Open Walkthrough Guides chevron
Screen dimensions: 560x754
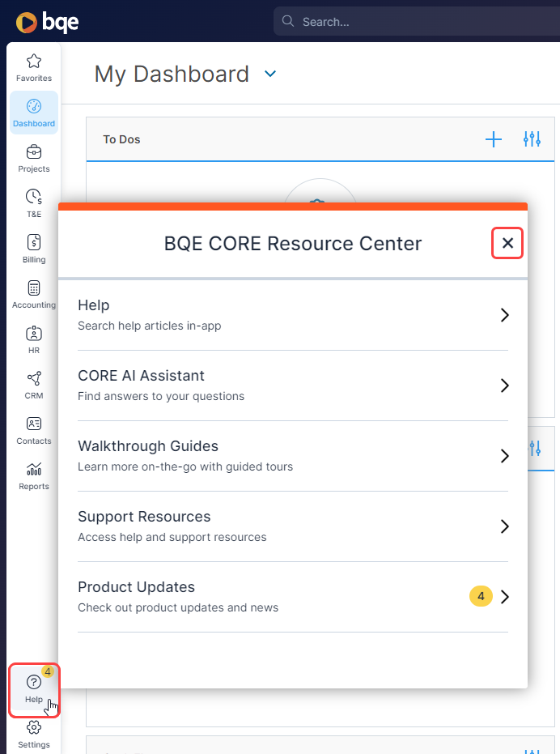pyautogui.click(x=504, y=456)
